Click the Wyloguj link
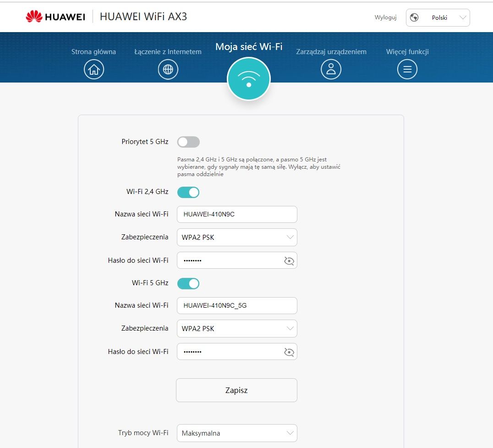The image size is (493, 448). click(x=385, y=17)
